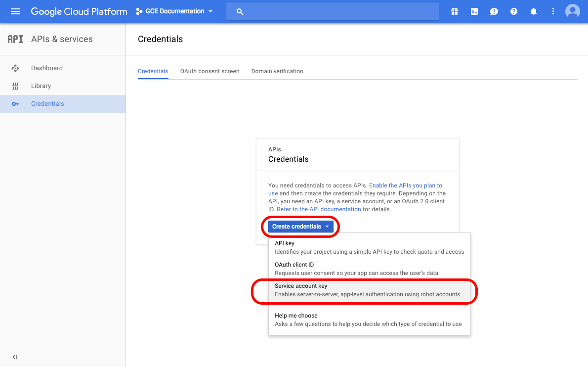Switch to OAuth consent screen tab
The image size is (588, 367).
(x=210, y=71)
